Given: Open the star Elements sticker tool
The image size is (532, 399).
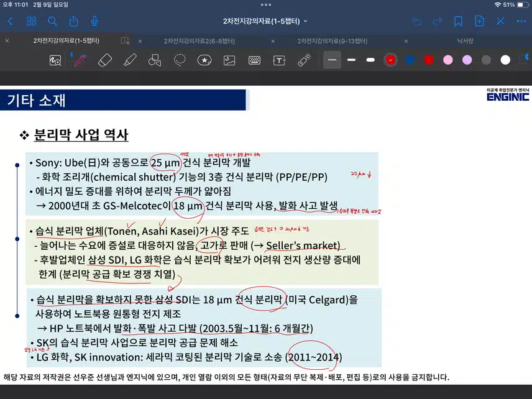Looking at the screenshot, I should 204,60.
